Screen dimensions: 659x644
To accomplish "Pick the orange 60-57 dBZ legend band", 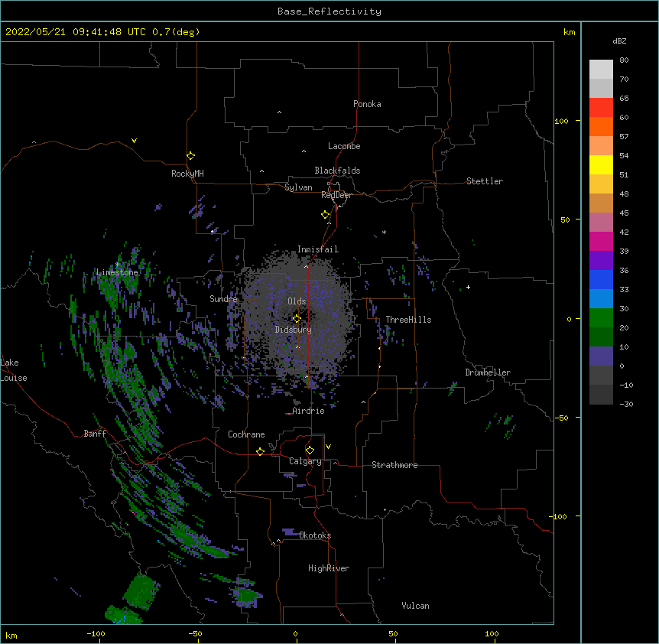I will point(601,126).
